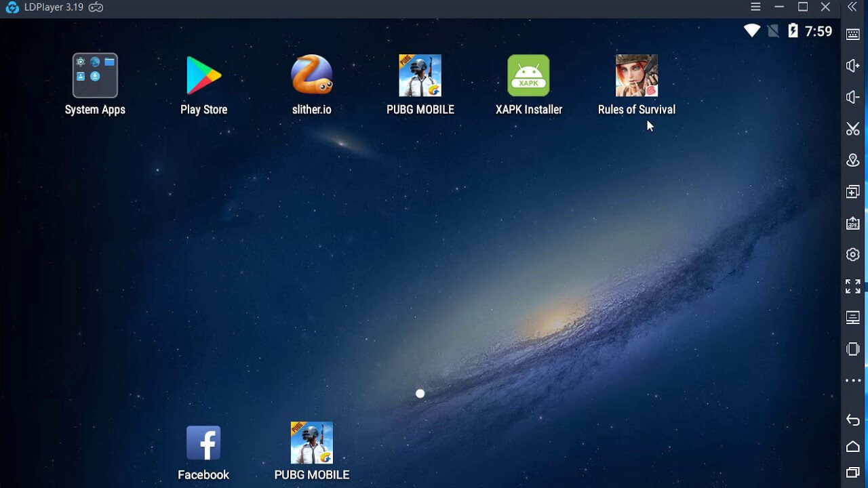Click the home screen page indicator dot
Viewport: 868px width, 488px height.
pyautogui.click(x=420, y=394)
